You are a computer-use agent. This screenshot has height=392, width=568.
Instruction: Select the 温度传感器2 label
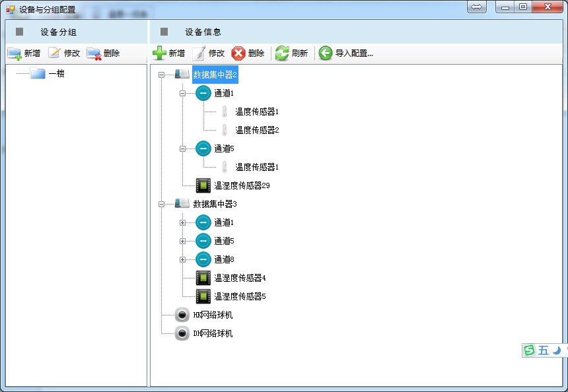click(257, 130)
